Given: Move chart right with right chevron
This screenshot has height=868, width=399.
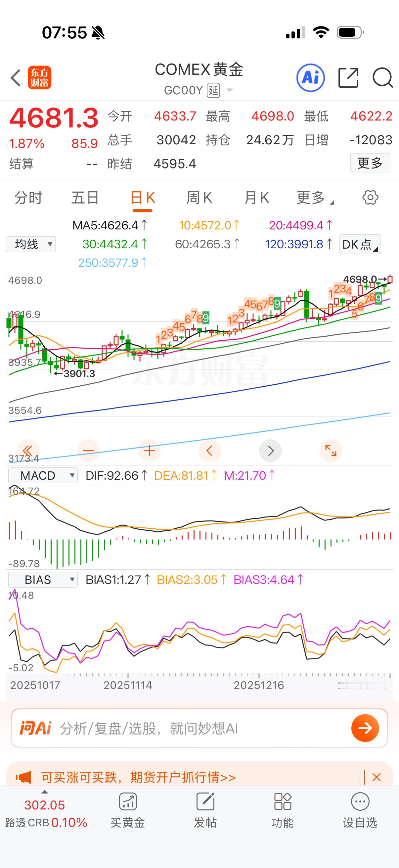Looking at the screenshot, I should (270, 451).
